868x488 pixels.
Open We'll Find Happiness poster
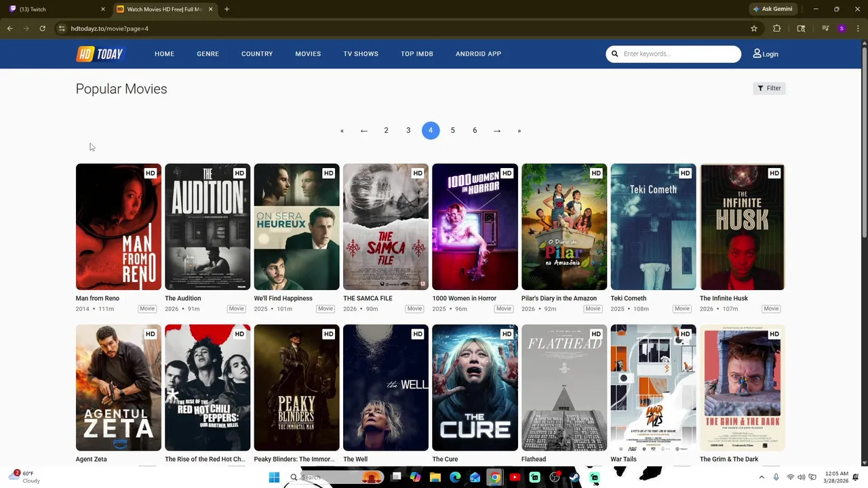296,227
